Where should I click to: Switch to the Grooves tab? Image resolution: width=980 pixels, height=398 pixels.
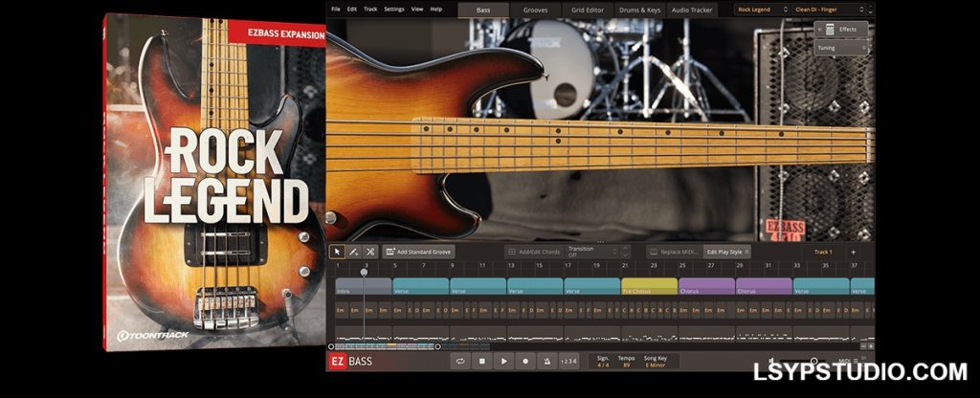[x=536, y=10]
